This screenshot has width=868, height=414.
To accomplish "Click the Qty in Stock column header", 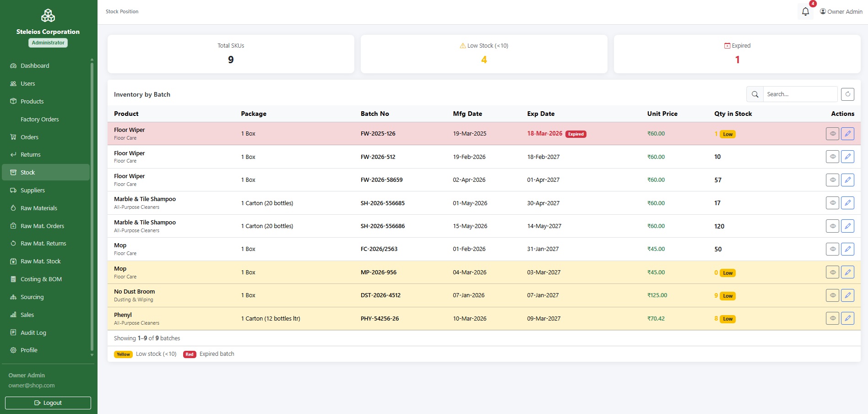I will point(733,114).
